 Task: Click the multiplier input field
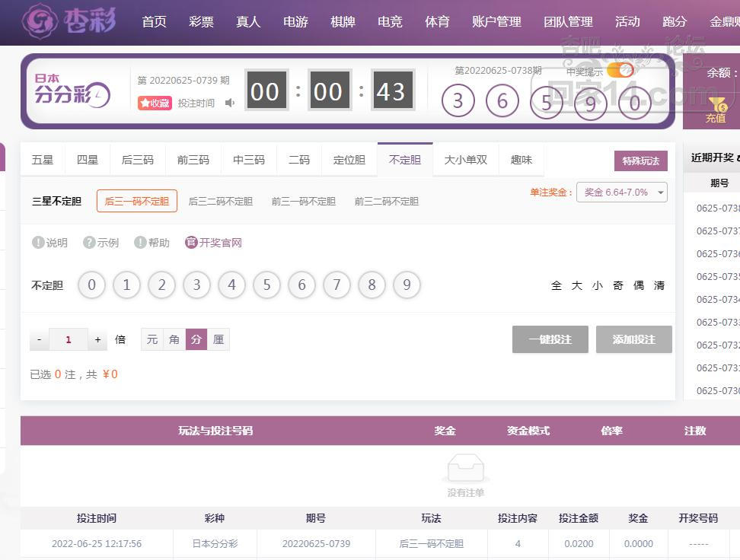pos(69,339)
